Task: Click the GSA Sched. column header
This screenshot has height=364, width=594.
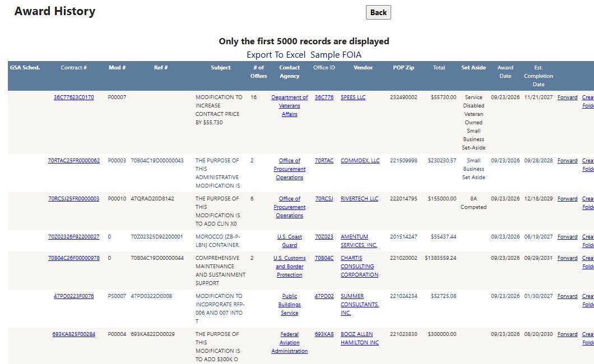Action: click(25, 68)
